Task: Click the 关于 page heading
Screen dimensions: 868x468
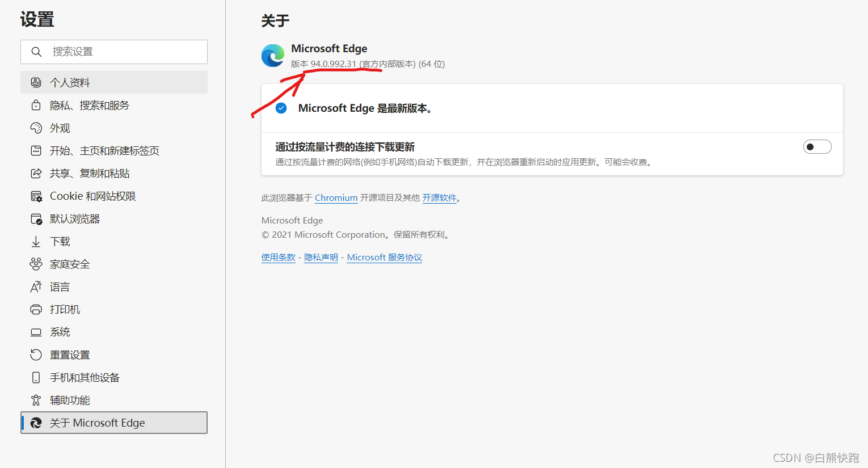Action: tap(275, 21)
